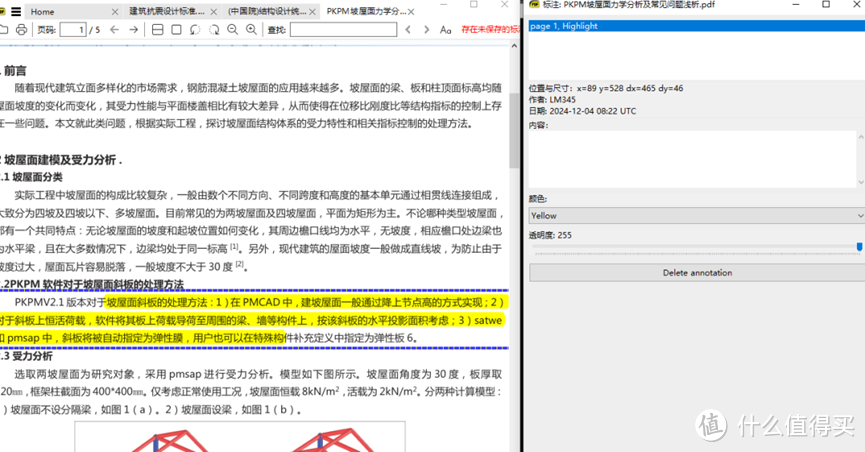Screen dimensions: 865x452
Task: Toggle match case Aa icon
Action: pos(446,30)
